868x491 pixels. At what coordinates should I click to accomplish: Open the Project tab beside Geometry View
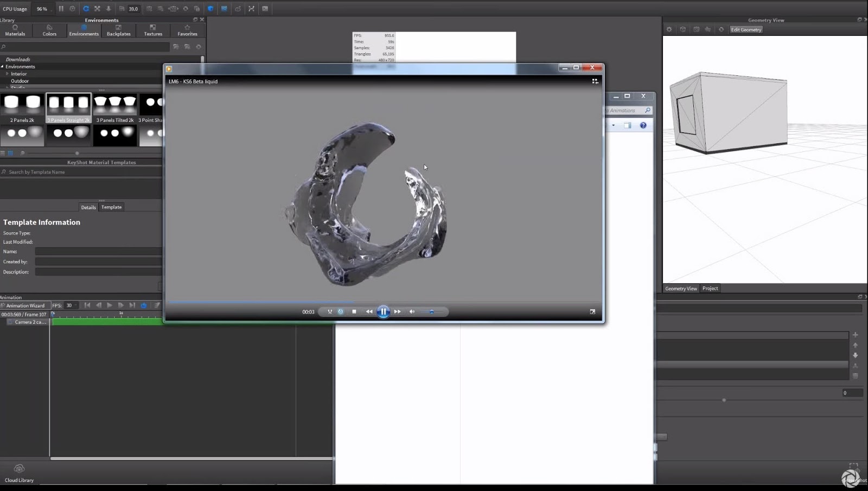pos(710,288)
